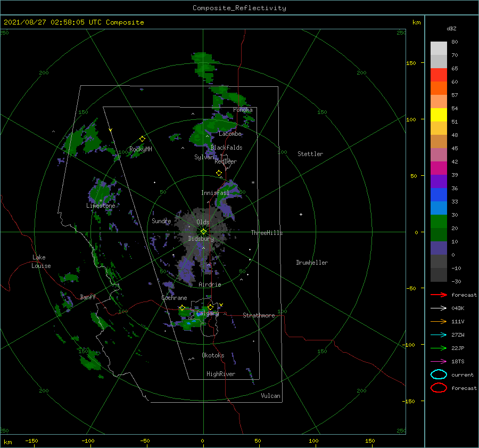The width and height of the screenshot is (479, 448).
Task: Click the yellow radar-site diamond at map center
Action: point(203,232)
